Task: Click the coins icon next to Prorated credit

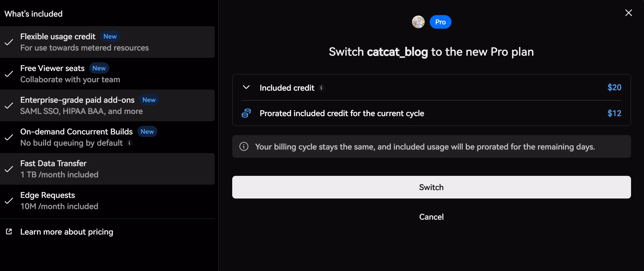Action: pos(246,113)
